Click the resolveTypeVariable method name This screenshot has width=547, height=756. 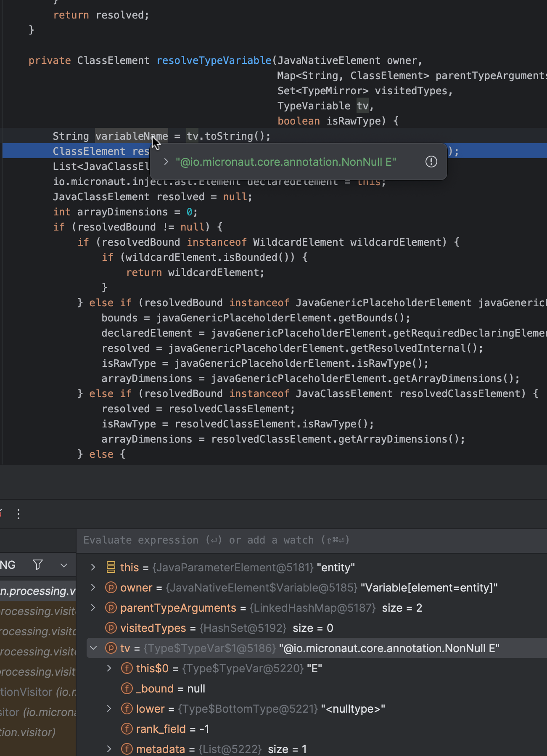pyautogui.click(x=214, y=61)
